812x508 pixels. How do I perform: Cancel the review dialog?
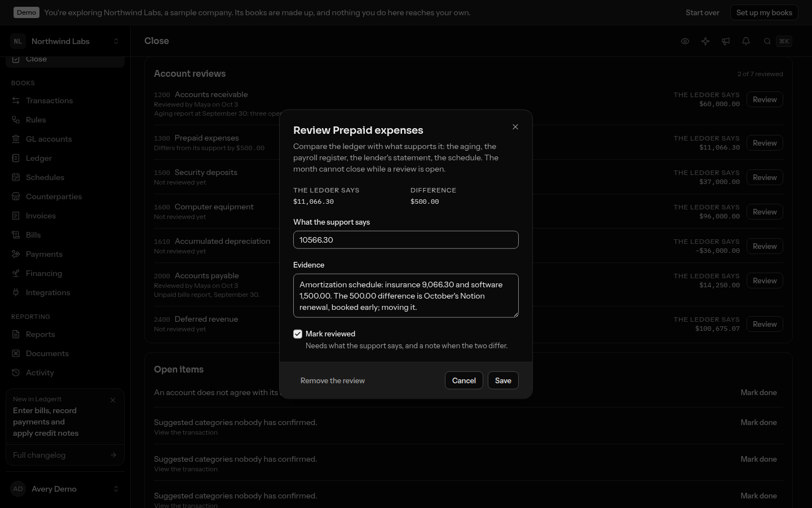pyautogui.click(x=464, y=380)
